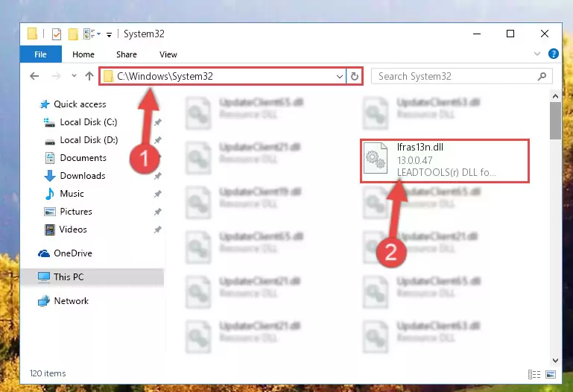Click the folder icon in the window title bar
Screen dimensions: 573x392
pyautogui.click(x=32, y=34)
